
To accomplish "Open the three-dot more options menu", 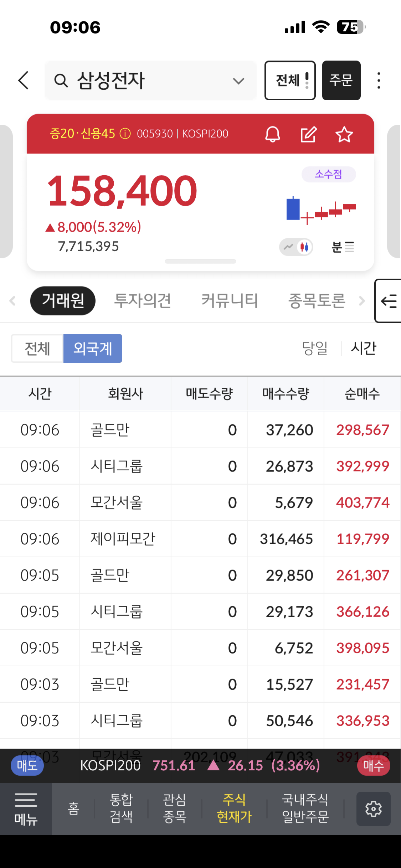I will pyautogui.click(x=379, y=81).
